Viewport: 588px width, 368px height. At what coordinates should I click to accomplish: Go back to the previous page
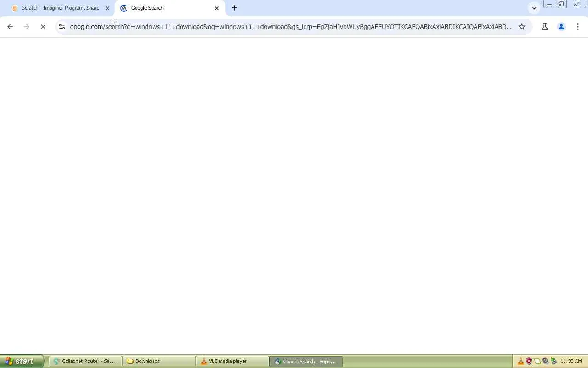point(10,27)
